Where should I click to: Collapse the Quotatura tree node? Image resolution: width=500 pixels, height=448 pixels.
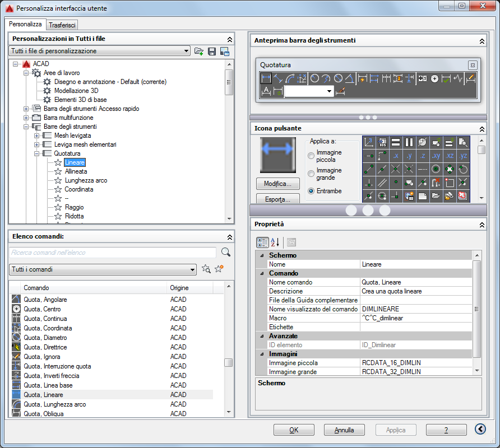coord(36,153)
